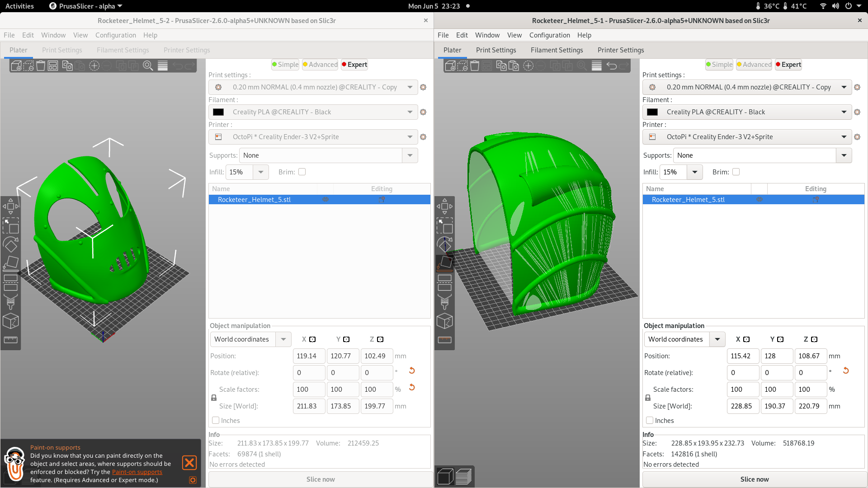Click black filament color swatch in right window
The image size is (868, 488).
point(652,112)
